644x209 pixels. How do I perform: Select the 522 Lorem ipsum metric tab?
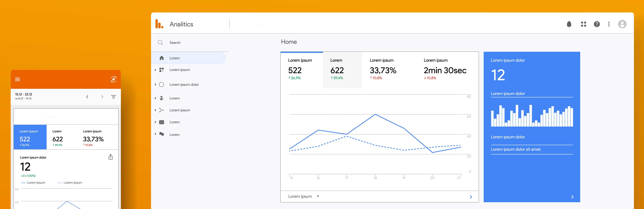[301, 70]
